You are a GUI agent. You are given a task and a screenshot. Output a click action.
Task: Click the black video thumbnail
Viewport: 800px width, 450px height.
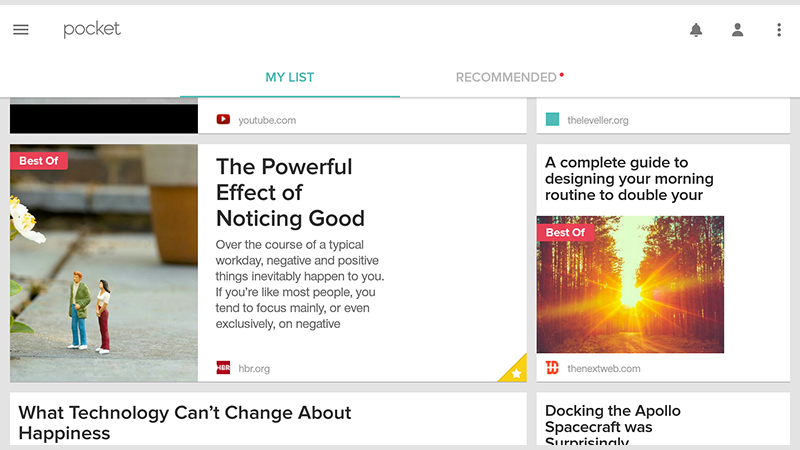point(104,116)
